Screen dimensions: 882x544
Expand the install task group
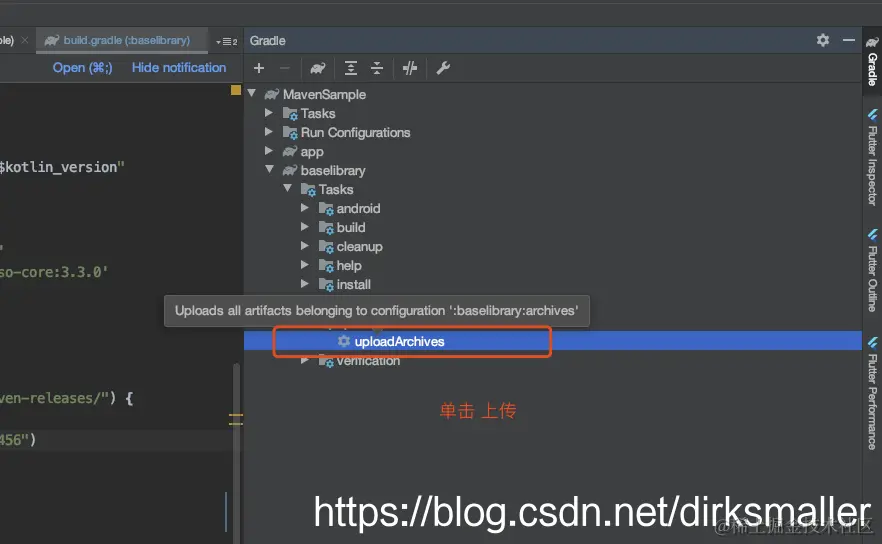point(305,284)
